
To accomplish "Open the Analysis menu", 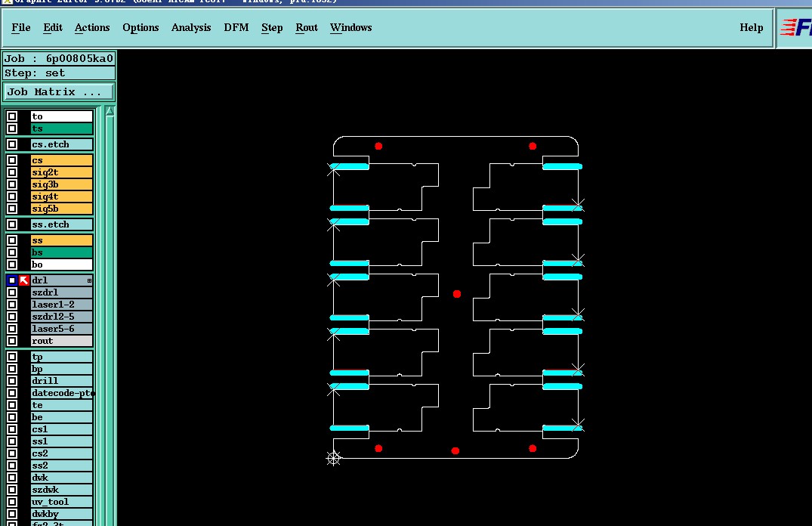I will pyautogui.click(x=191, y=27).
